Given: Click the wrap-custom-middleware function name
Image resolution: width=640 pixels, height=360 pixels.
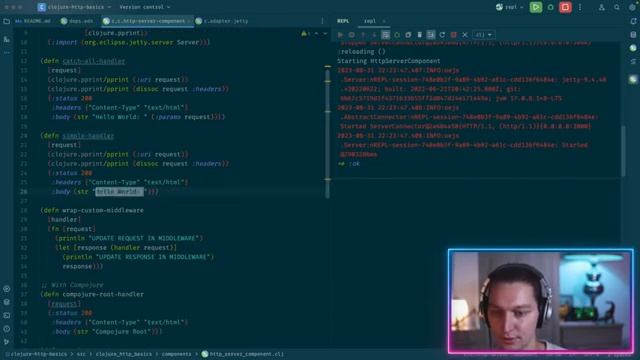Looking at the screenshot, I should click(103, 210).
